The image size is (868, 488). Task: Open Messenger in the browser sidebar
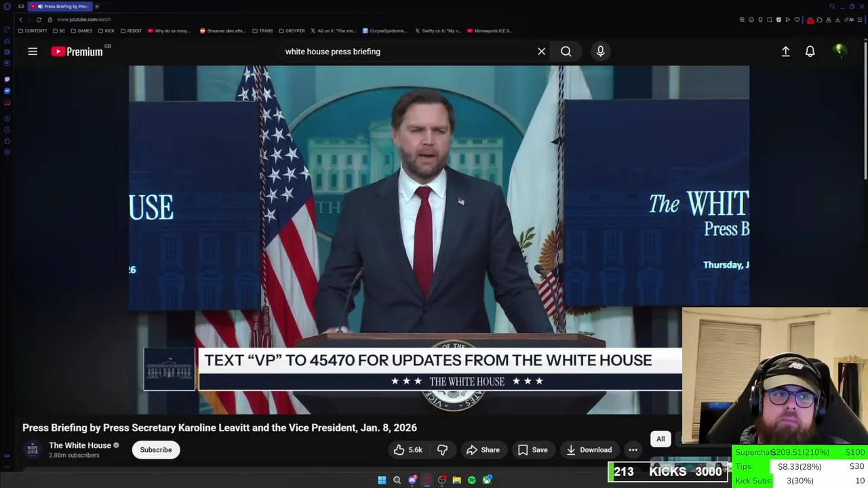[x=7, y=91]
